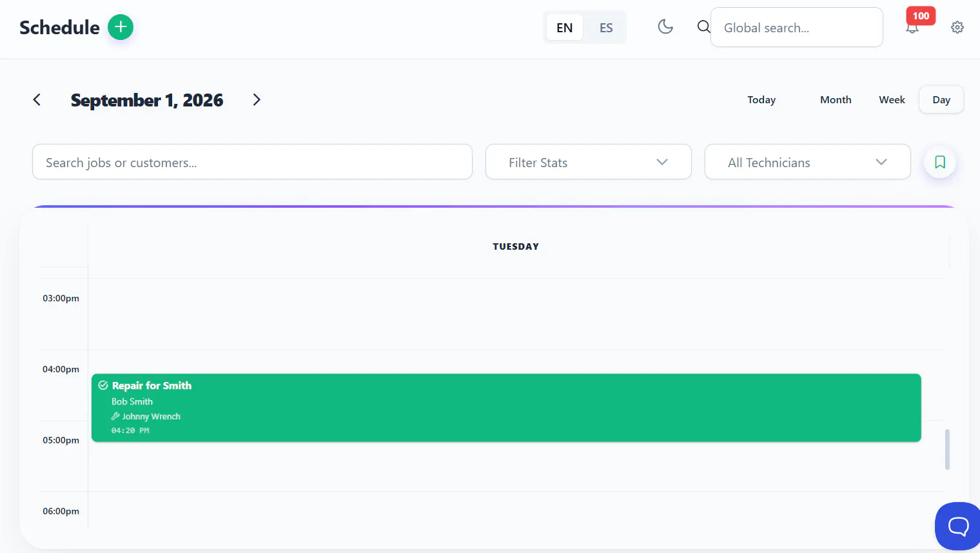Open the settings gear icon
Image resolution: width=980 pixels, height=553 pixels.
point(957,27)
